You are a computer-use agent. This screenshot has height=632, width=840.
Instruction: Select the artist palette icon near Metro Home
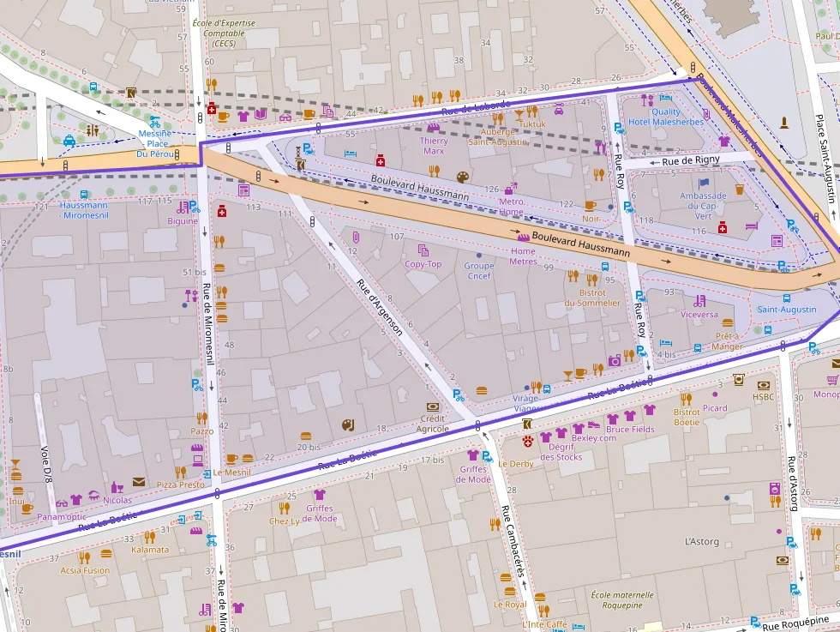(x=463, y=178)
